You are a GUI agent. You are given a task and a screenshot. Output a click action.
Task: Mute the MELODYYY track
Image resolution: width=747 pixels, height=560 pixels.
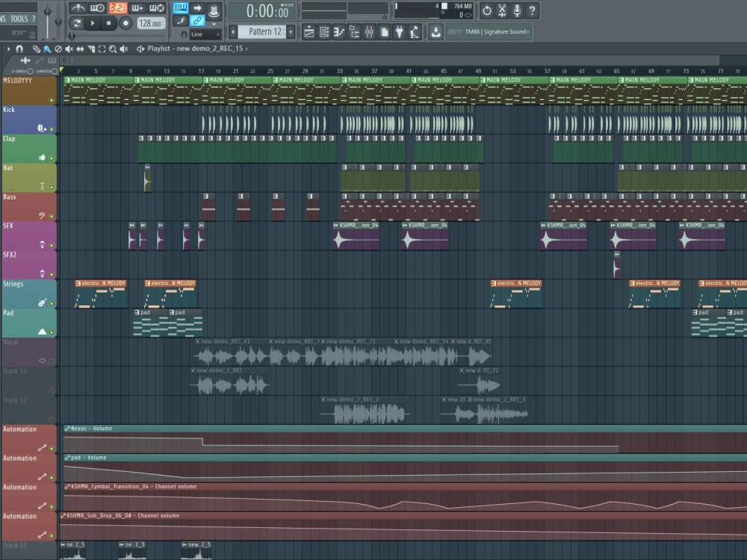click(x=52, y=101)
